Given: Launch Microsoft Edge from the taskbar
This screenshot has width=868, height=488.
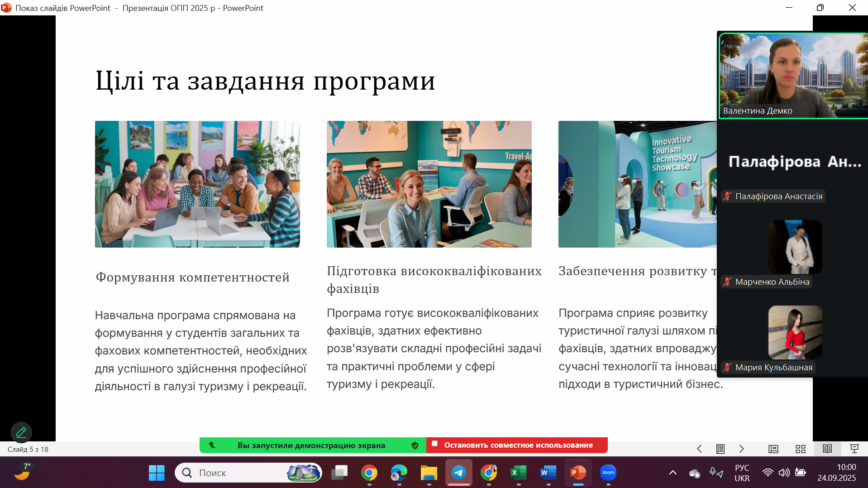Looking at the screenshot, I should [x=399, y=473].
